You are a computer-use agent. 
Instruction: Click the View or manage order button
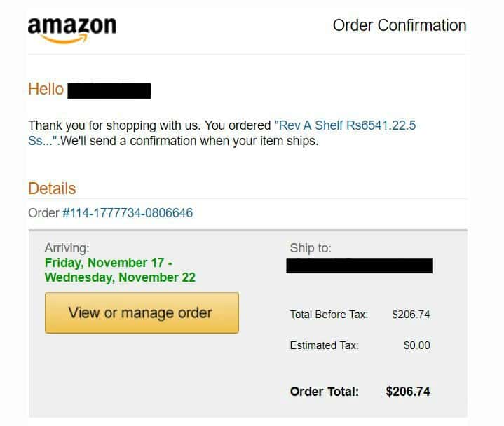point(142,312)
